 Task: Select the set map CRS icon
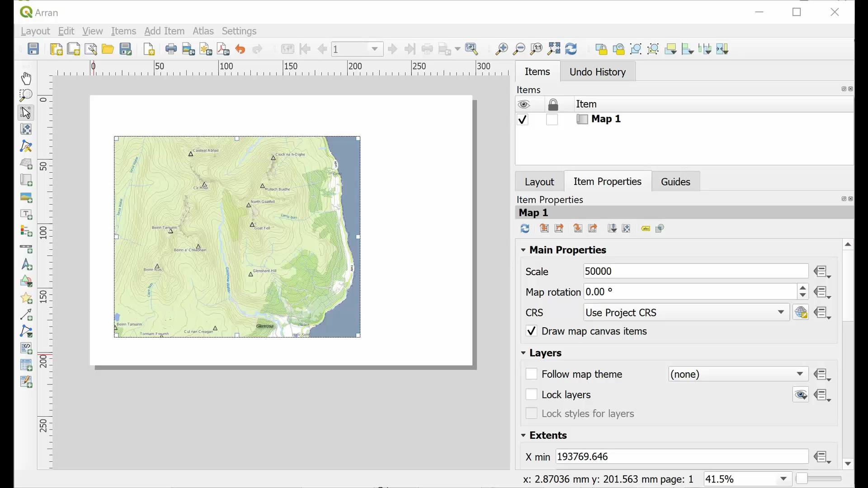pos(801,312)
